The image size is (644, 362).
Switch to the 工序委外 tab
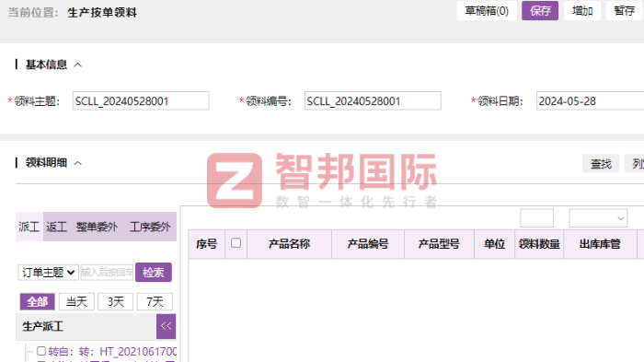(150, 227)
